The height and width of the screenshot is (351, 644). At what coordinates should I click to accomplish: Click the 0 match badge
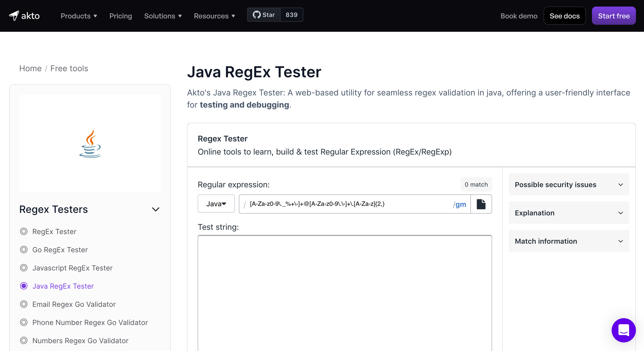[476, 185]
